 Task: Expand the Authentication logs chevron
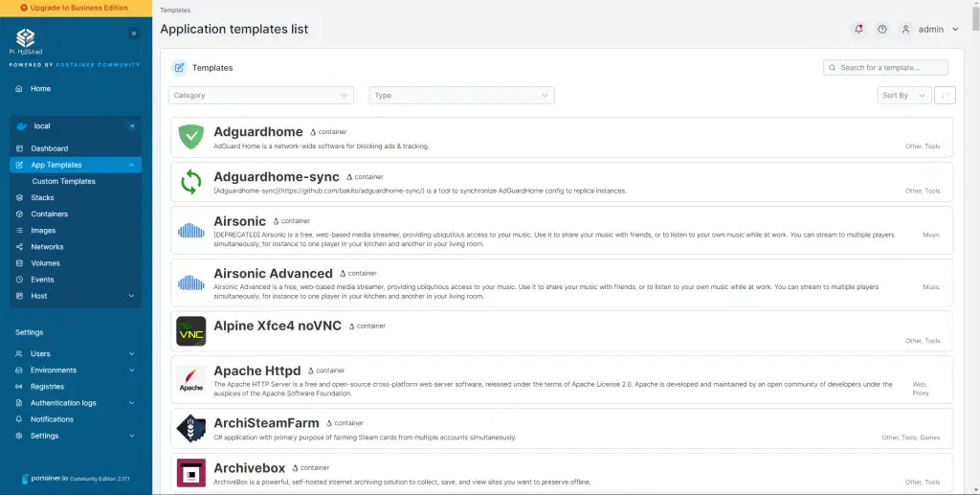[x=131, y=403]
